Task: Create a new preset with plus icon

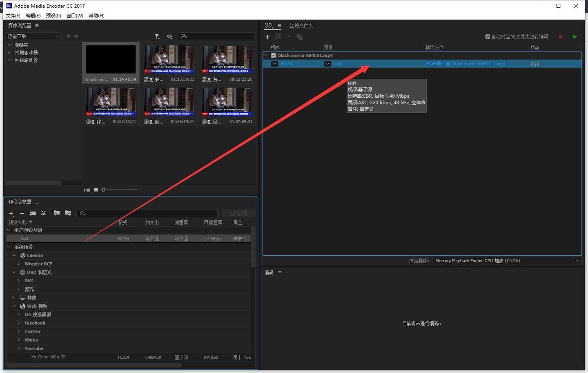Action: [x=11, y=213]
